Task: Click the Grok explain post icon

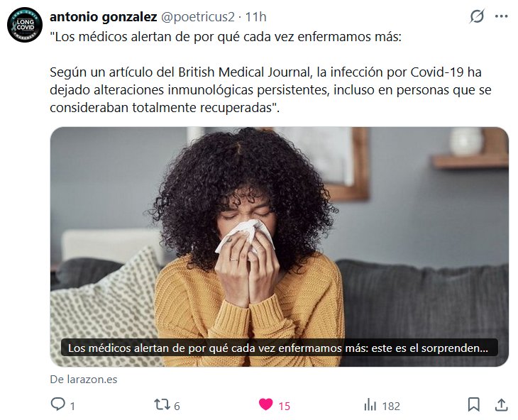Action: 477,16
